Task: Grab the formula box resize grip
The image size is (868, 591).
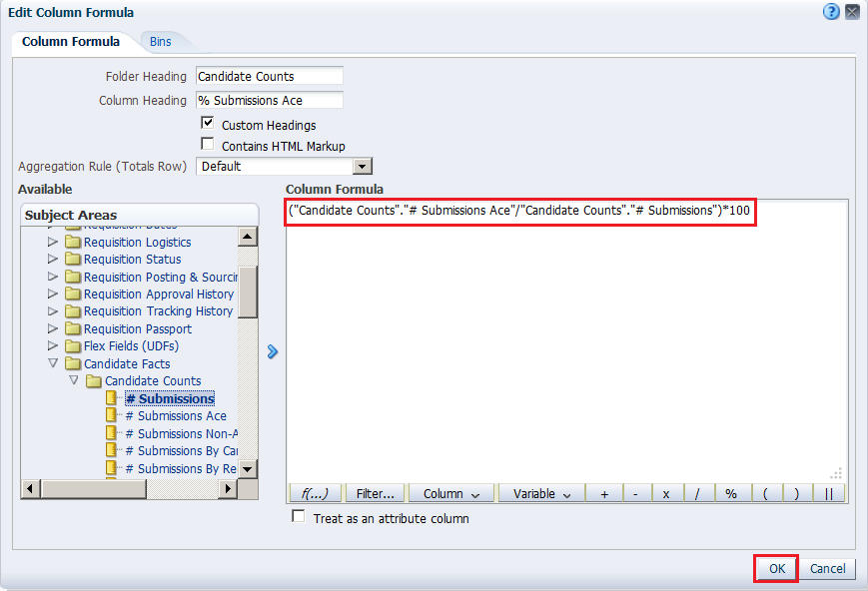Action: click(x=836, y=473)
